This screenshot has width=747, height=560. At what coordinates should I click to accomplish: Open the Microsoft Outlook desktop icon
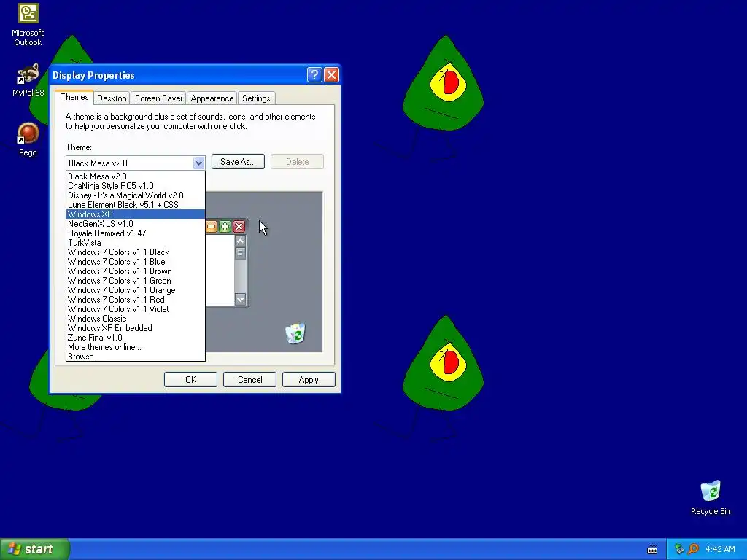click(28, 25)
